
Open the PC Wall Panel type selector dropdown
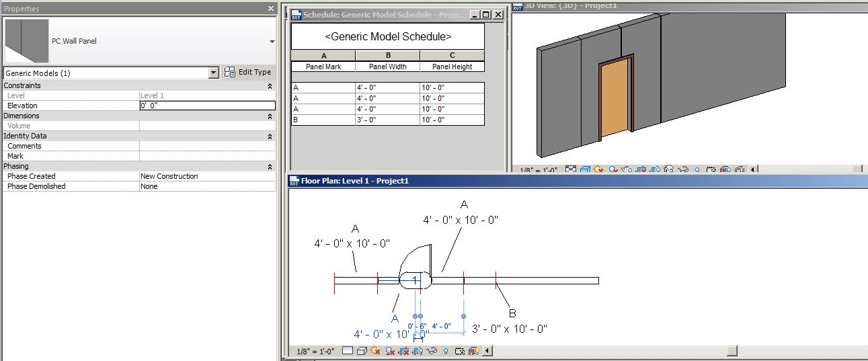[272, 41]
